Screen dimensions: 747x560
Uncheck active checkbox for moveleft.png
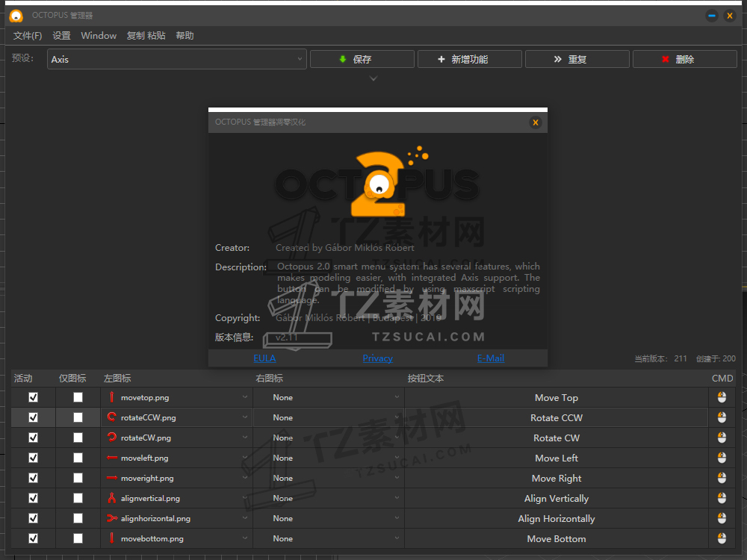[x=34, y=458]
